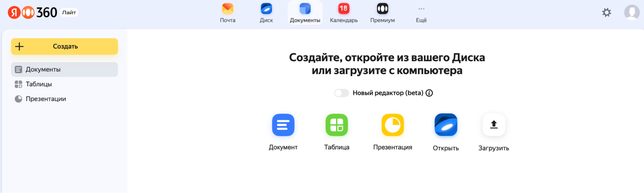Select Таблицы in the left sidebar
The image size is (644, 193).
click(39, 84)
